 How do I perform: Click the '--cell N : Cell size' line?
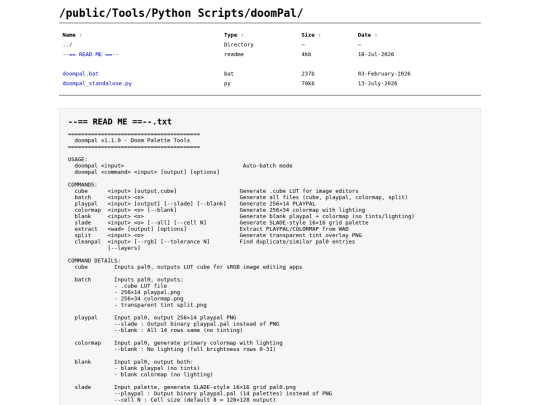(195, 400)
